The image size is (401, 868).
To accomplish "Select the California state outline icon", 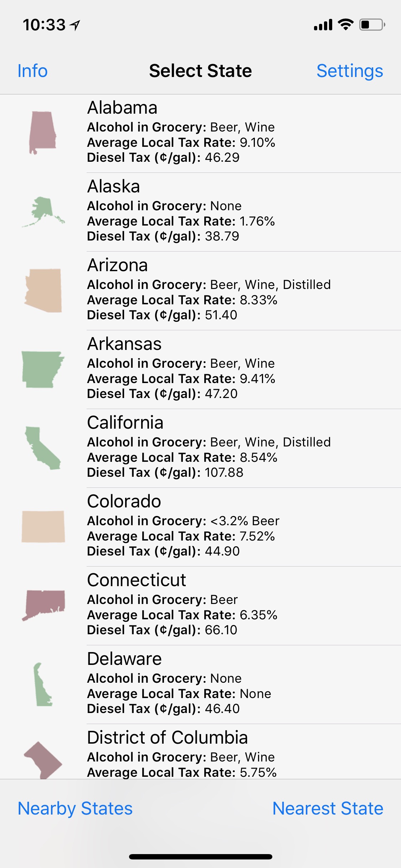I will [x=43, y=448].
